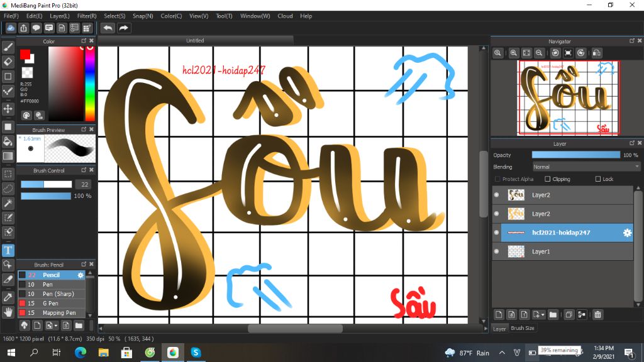Image resolution: width=644 pixels, height=362 pixels.
Task: Select the Mapping Pen brush
Action: point(52,313)
